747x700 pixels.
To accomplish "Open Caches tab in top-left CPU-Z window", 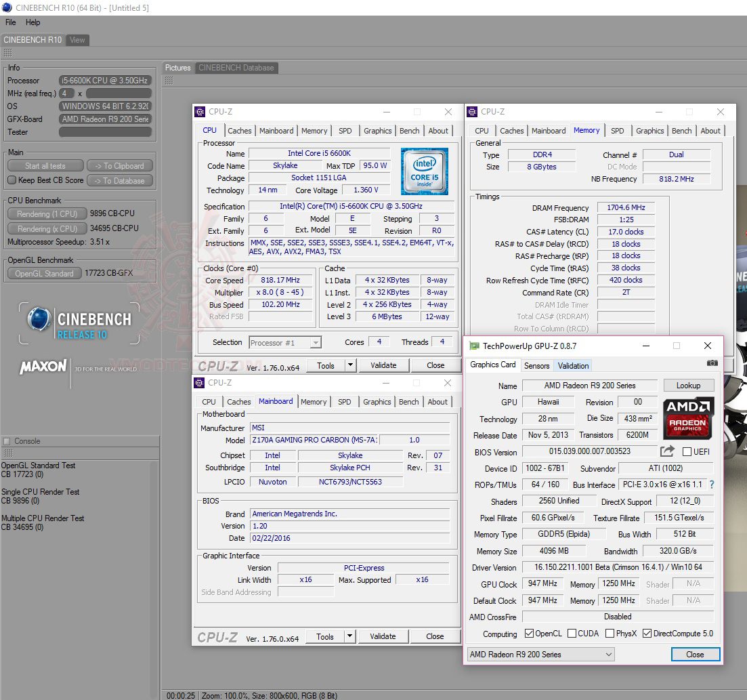I will point(239,131).
